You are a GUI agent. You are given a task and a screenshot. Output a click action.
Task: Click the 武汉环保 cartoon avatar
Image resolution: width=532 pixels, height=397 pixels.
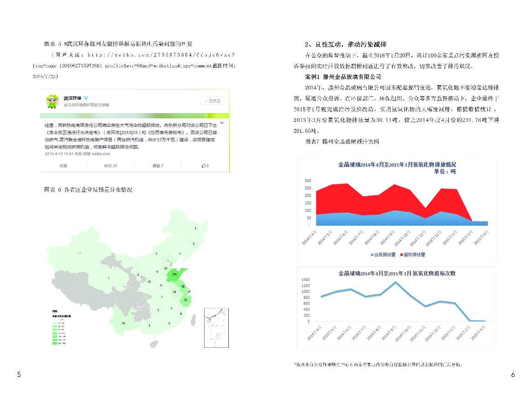coord(52,101)
